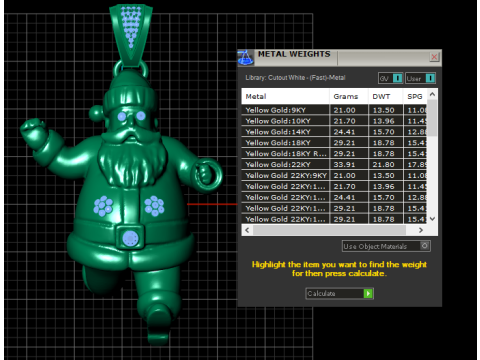
Task: Click the Use Object Materials button
Action: (386, 246)
